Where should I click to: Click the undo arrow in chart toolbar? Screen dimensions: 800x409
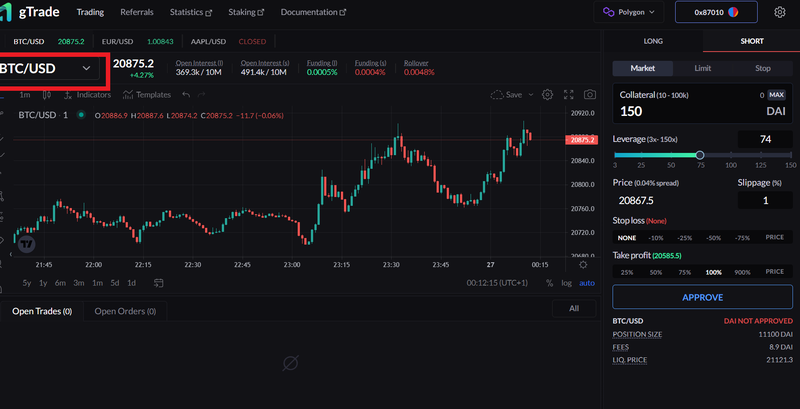(x=186, y=95)
